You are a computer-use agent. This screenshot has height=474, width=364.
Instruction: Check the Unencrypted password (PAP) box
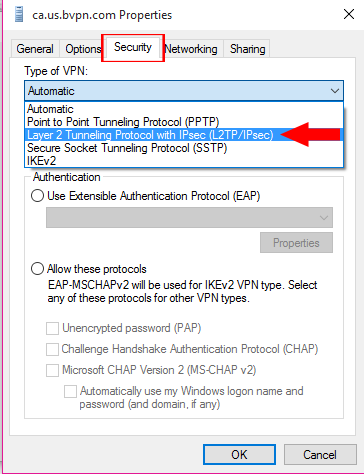pos(52,328)
